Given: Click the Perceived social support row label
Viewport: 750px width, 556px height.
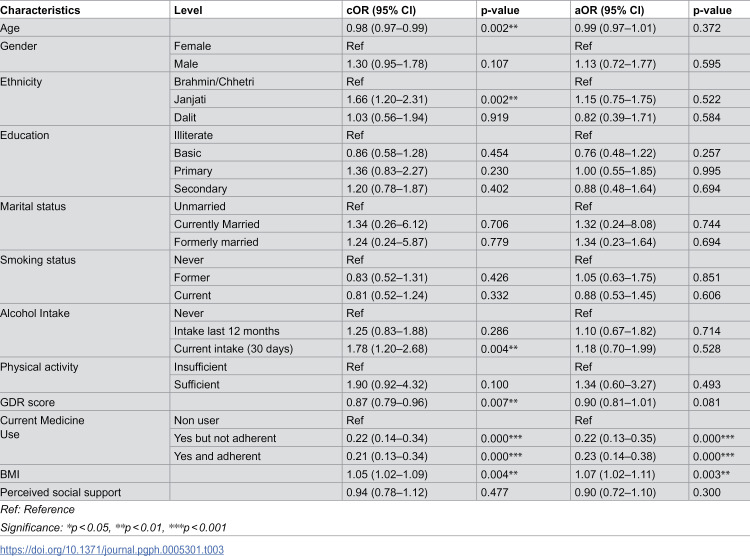Looking at the screenshot, I should pos(60,492).
